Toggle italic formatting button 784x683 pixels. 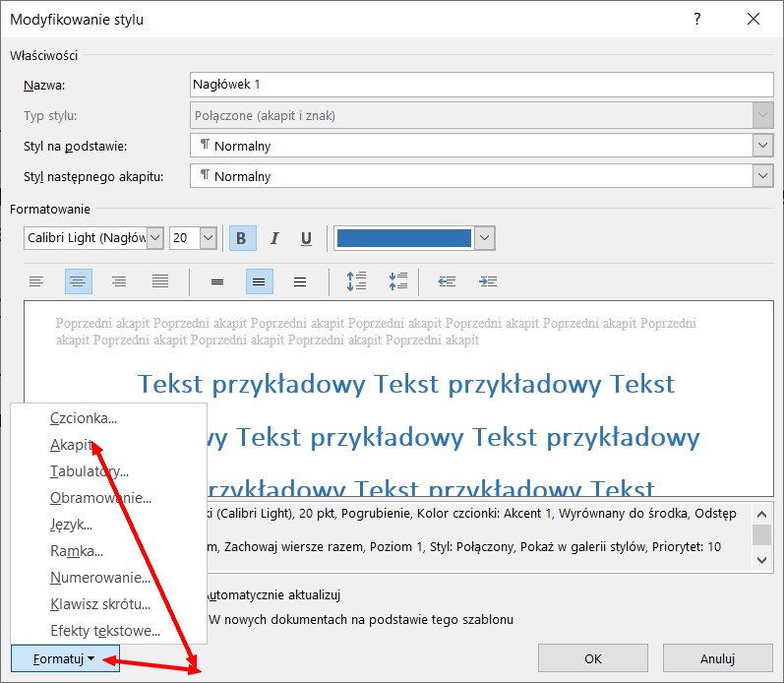point(274,238)
